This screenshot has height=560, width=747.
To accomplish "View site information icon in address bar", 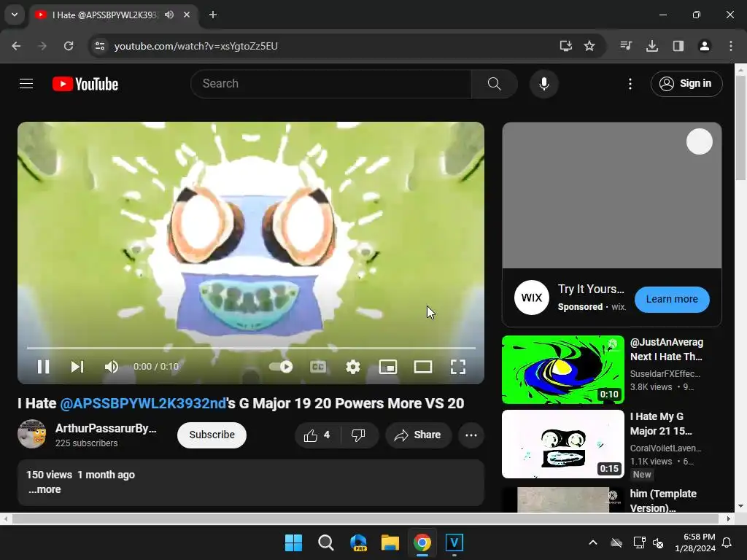I will click(99, 46).
